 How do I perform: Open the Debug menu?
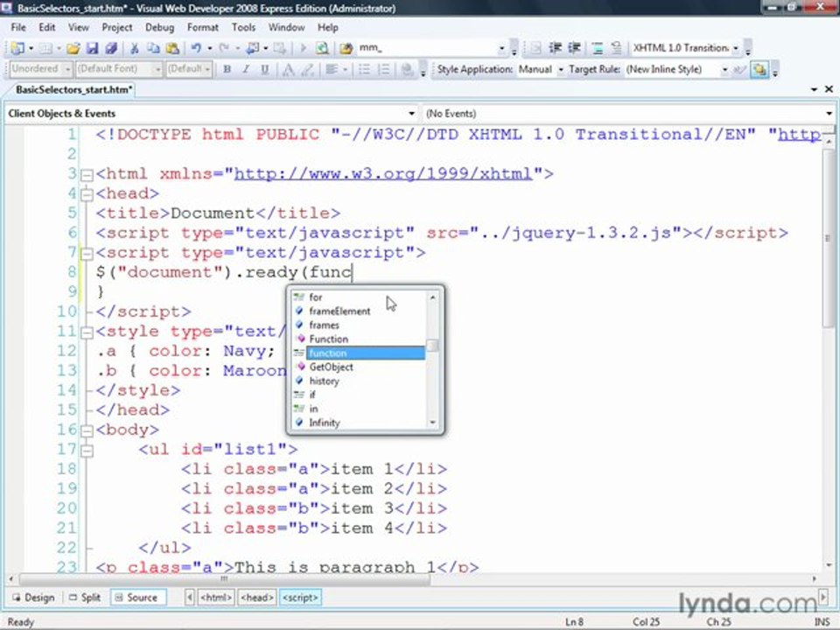(159, 27)
